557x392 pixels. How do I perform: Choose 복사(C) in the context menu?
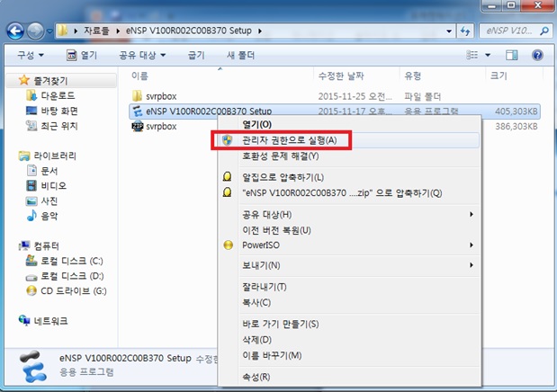[349, 302]
